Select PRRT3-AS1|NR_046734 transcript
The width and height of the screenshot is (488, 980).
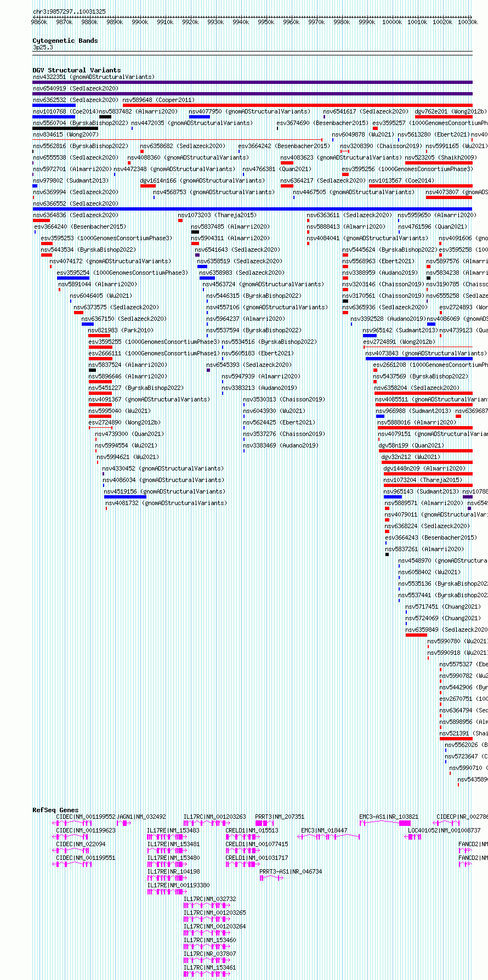click(x=291, y=871)
